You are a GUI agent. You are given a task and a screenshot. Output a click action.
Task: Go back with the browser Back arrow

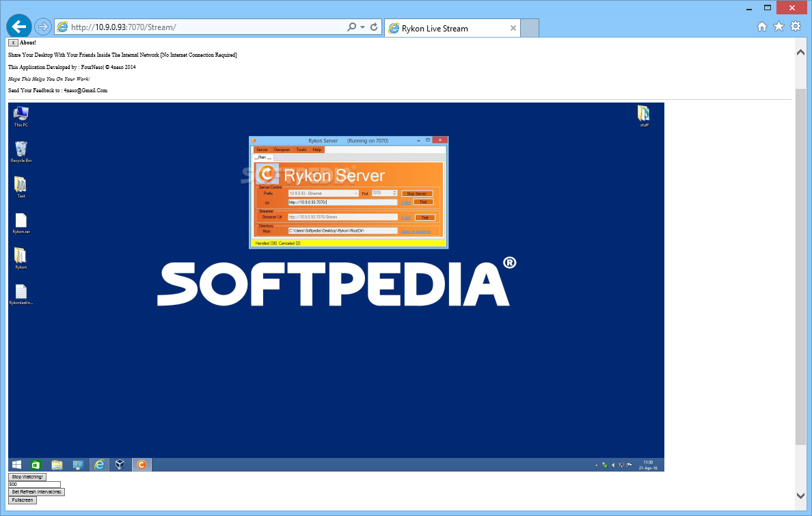click(x=19, y=27)
